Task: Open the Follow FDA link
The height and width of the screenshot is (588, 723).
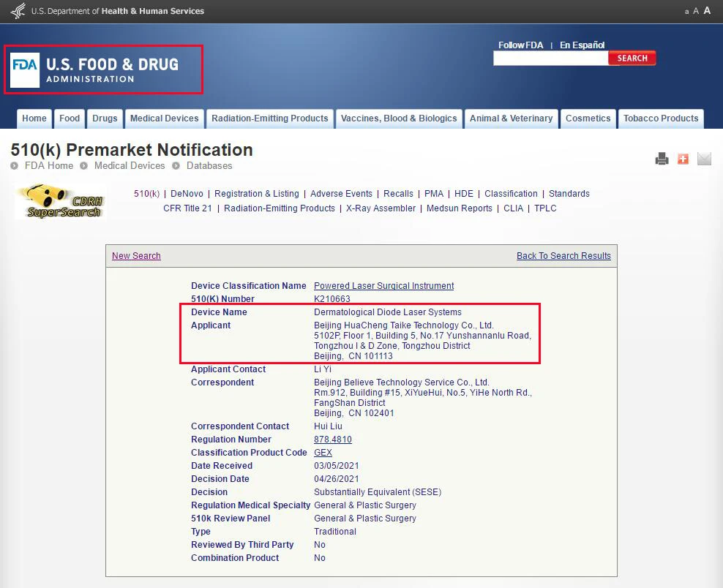Action: (520, 45)
